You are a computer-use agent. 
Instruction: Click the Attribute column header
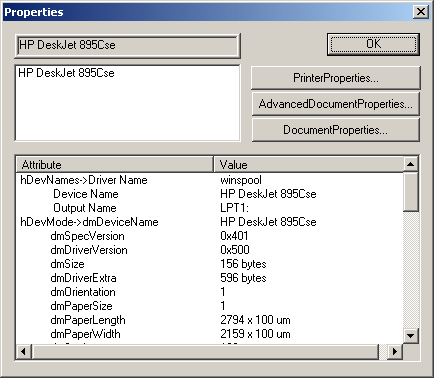click(115, 165)
